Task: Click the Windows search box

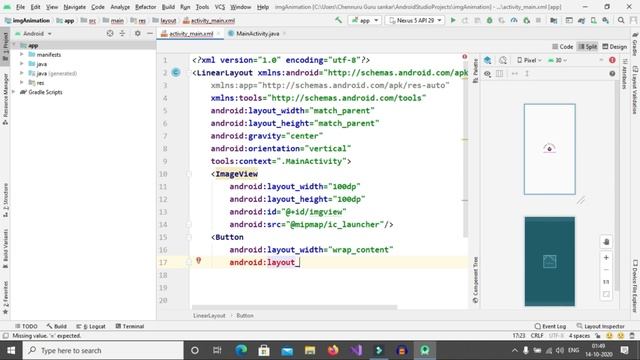Action: 103,350
